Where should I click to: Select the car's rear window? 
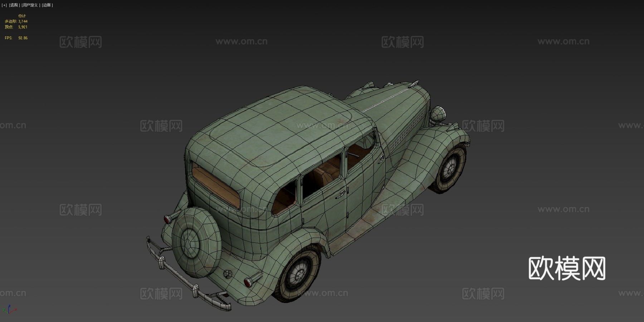[x=216, y=185]
